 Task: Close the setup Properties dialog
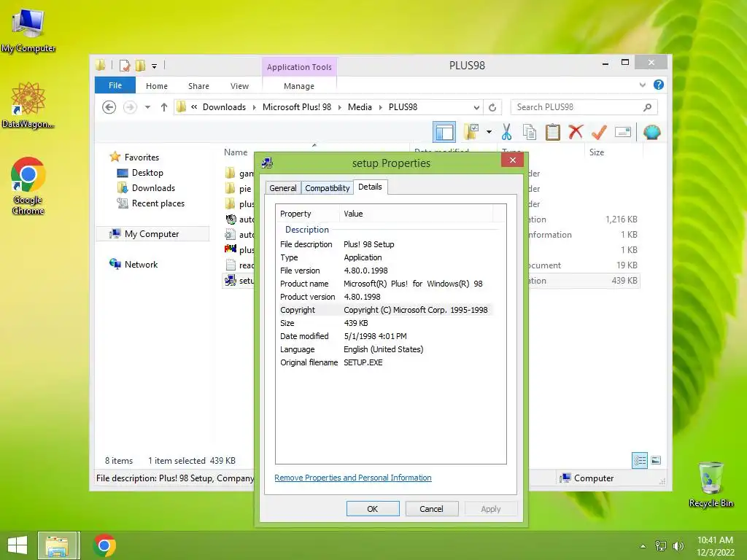(513, 160)
